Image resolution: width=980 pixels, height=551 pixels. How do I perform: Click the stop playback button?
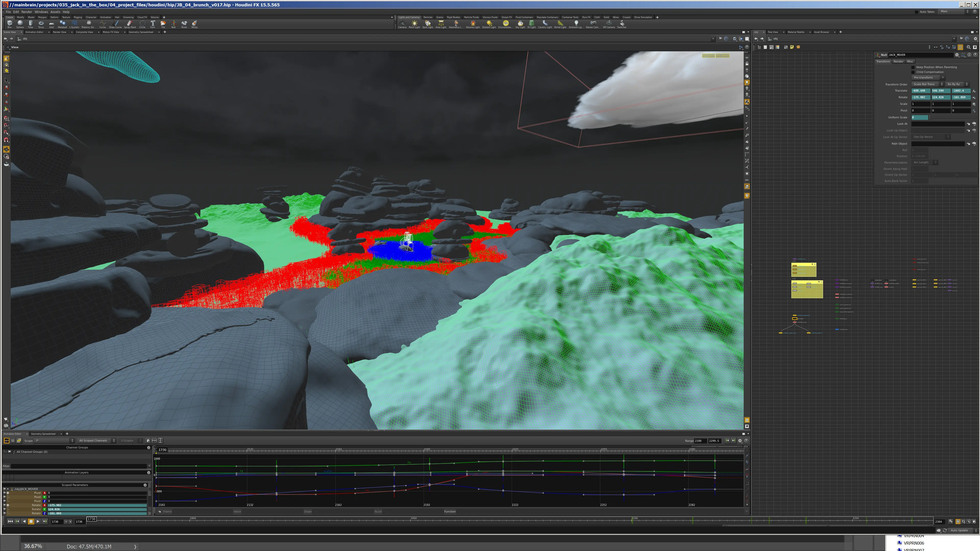coord(31,521)
